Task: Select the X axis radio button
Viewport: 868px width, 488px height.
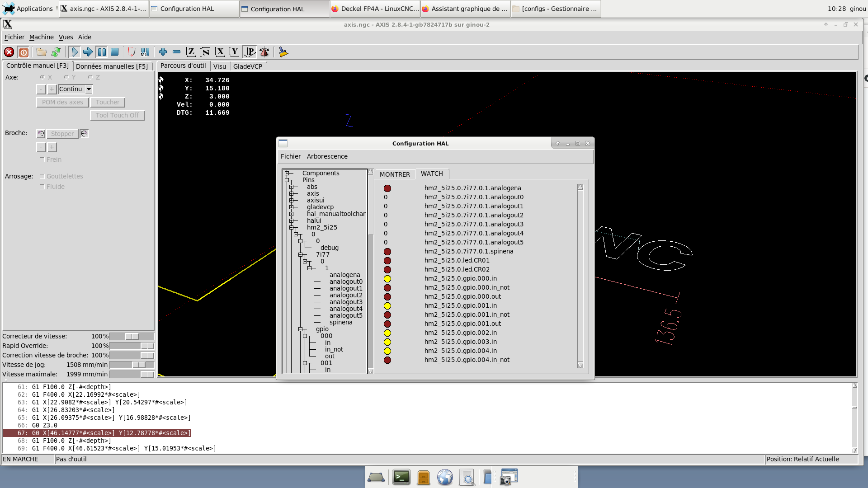Action: 42,77
